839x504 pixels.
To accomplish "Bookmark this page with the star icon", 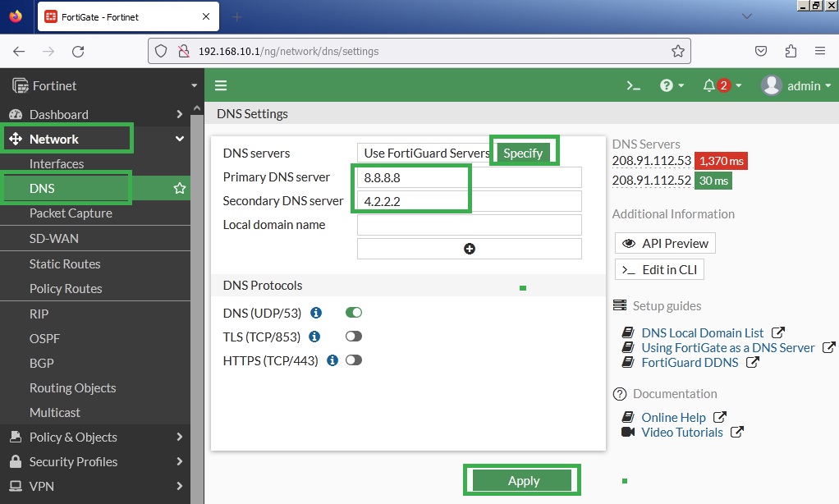I will pos(677,51).
